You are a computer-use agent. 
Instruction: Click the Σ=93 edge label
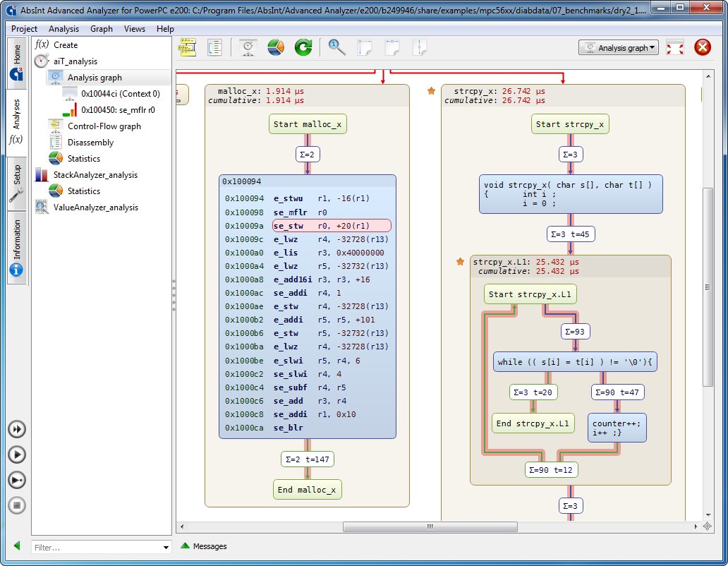(575, 332)
